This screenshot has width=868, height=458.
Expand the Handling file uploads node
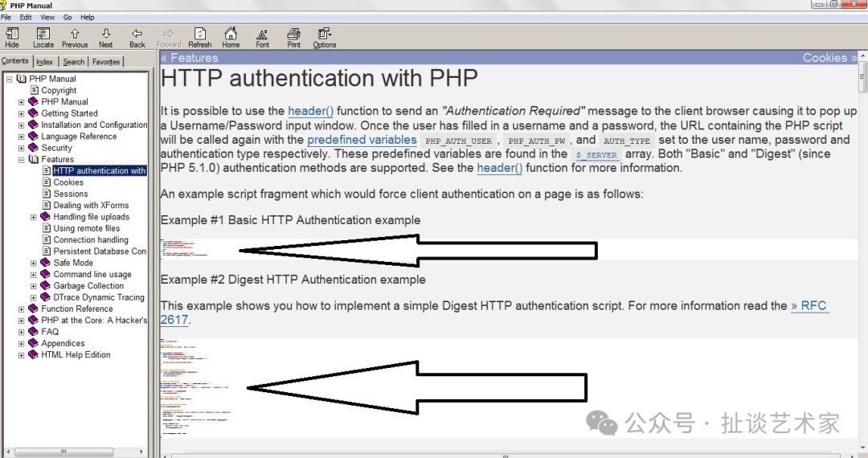pyautogui.click(x=33, y=218)
